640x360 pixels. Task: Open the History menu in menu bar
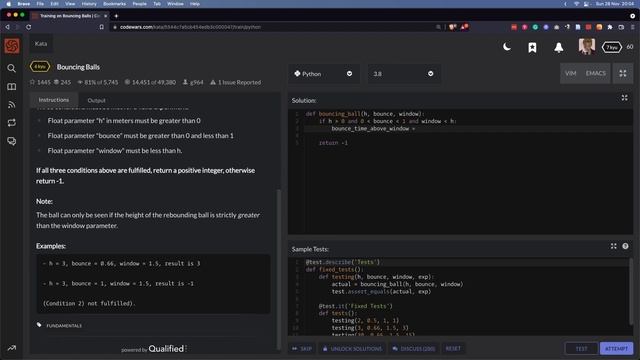pyautogui.click(x=89, y=4)
